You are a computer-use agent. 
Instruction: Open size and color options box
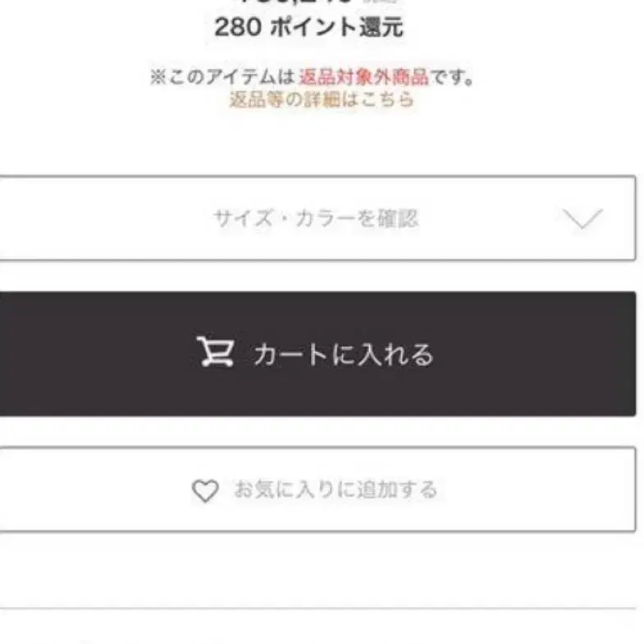317,218
